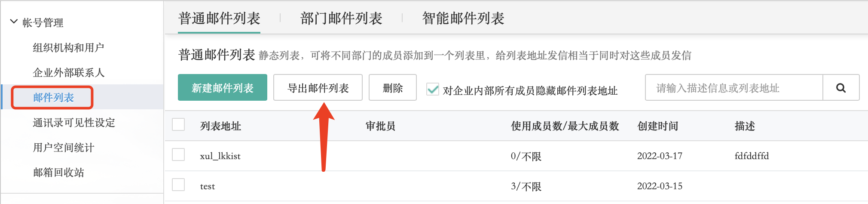Open 通讯录可见性设定 settings
Viewport: 868px width, 204px height.
(x=74, y=122)
